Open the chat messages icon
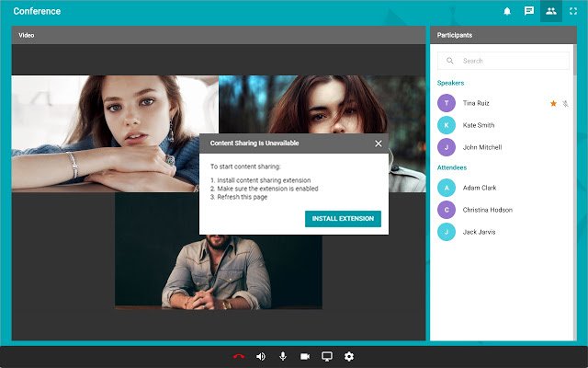The width and height of the screenshot is (588, 368). point(529,11)
